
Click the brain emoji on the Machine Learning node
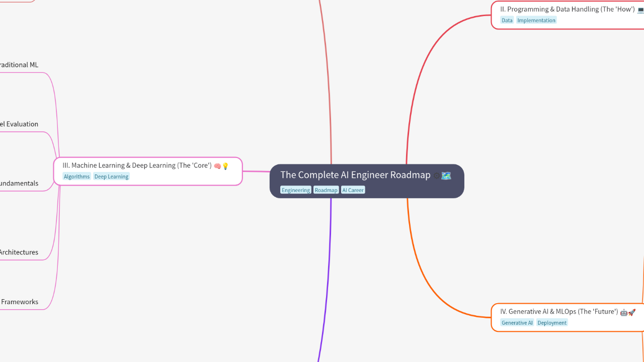click(217, 166)
